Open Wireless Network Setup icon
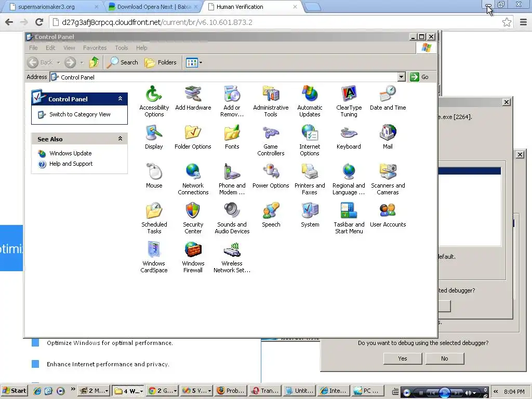Screen dimensions: 532x399 (x=232, y=257)
